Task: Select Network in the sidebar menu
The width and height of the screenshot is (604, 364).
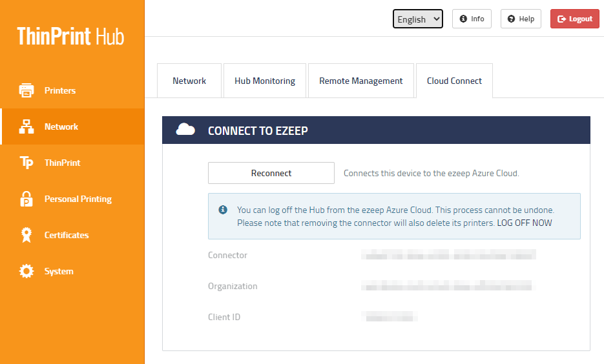Action: click(x=72, y=126)
